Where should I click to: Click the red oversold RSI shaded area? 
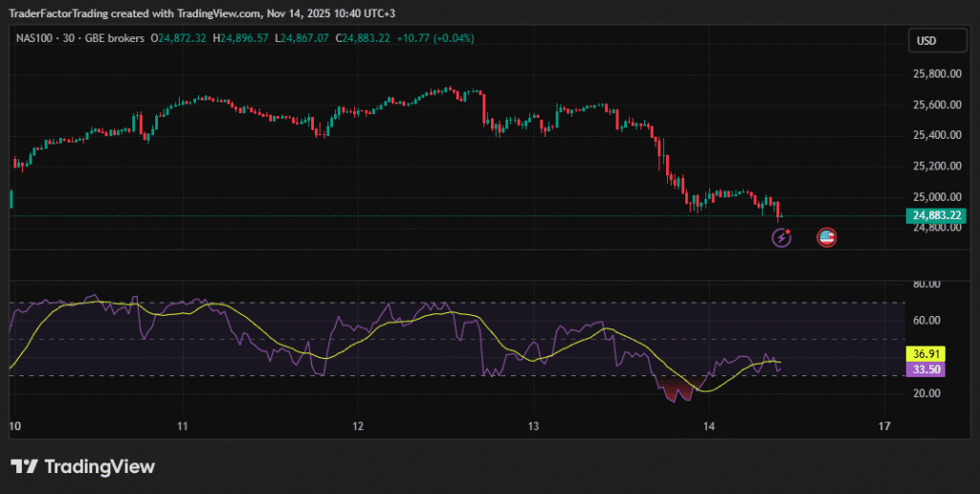675,387
